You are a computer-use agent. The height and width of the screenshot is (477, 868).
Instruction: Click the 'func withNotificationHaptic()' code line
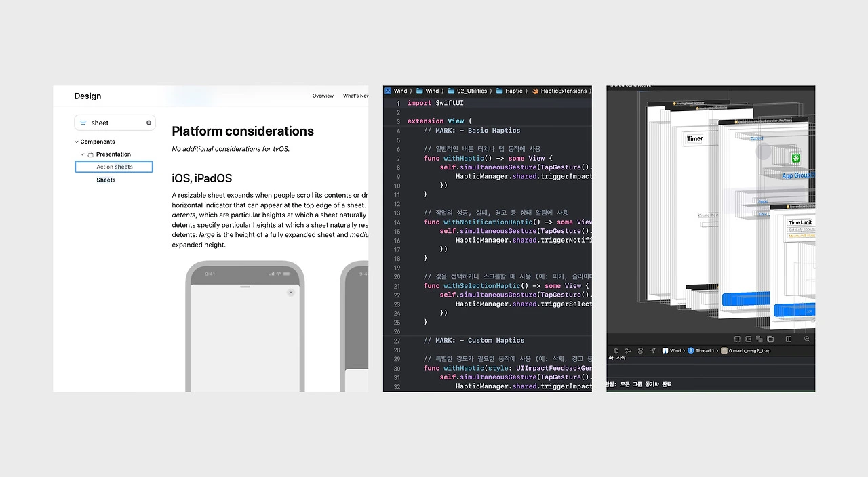[x=507, y=222]
